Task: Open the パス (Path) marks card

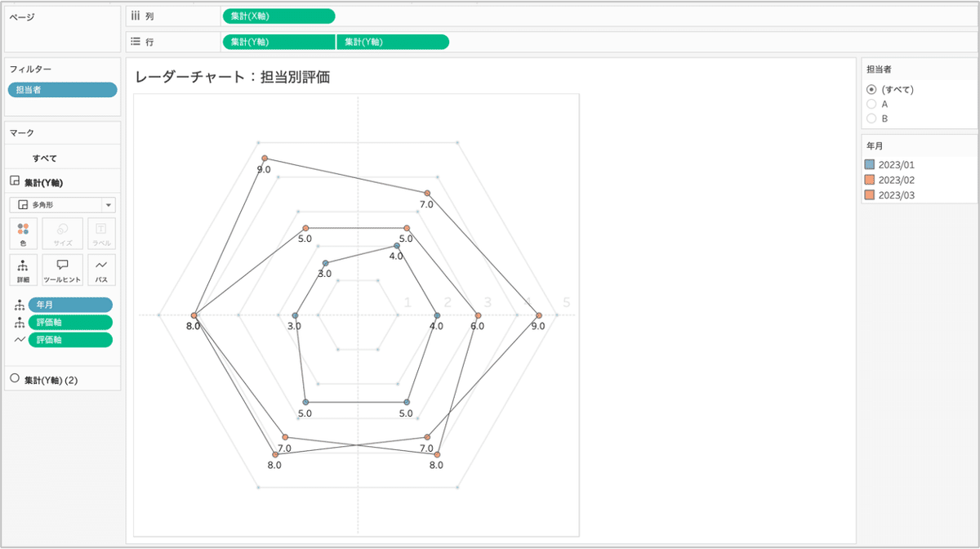Action: point(101,269)
